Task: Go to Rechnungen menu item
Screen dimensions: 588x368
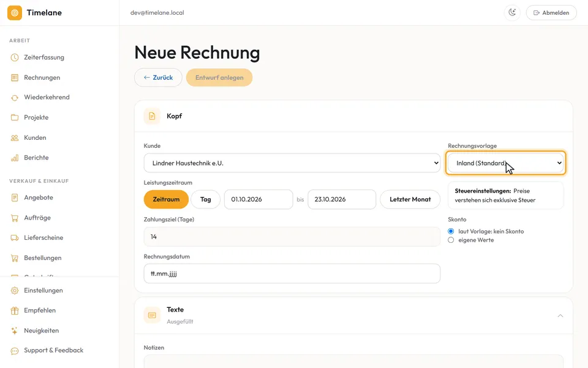Action: (42, 78)
